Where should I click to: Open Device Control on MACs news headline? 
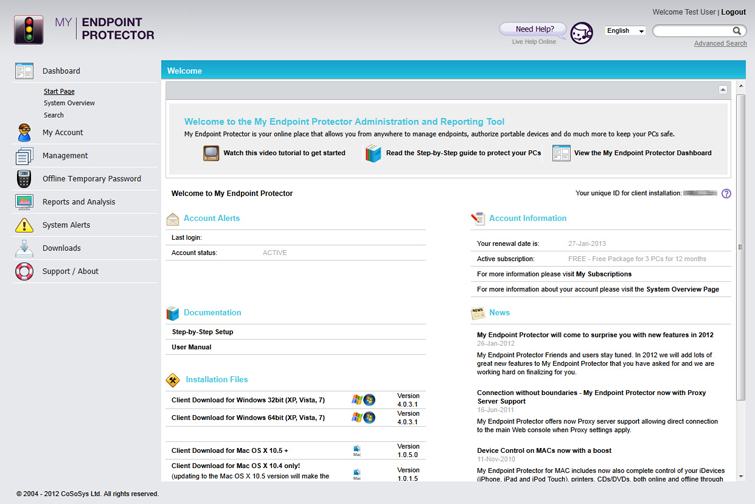(544, 451)
